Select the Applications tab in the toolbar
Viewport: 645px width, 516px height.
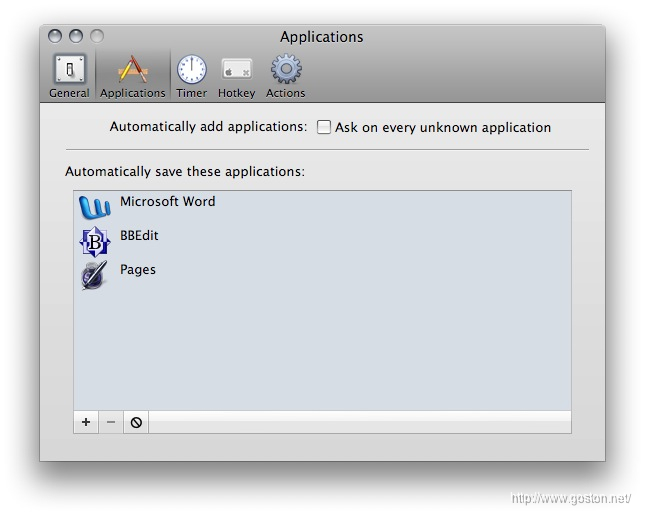[133, 76]
